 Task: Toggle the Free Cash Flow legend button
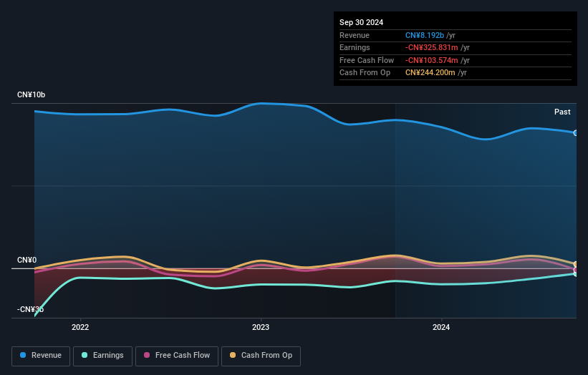[x=177, y=356]
